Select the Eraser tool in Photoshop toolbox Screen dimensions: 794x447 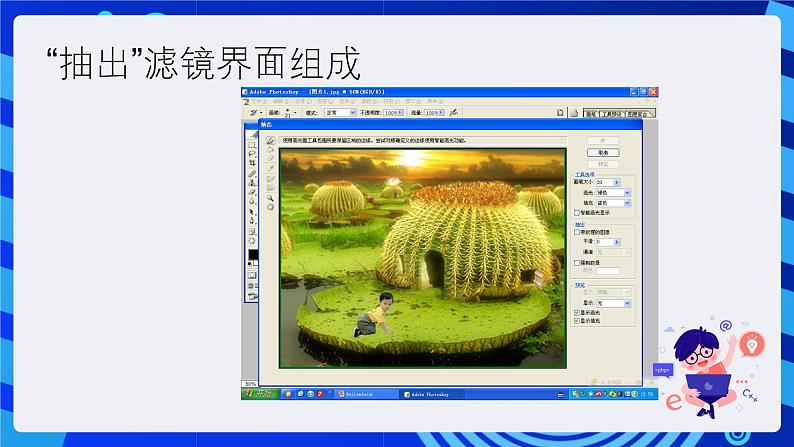pos(252,192)
